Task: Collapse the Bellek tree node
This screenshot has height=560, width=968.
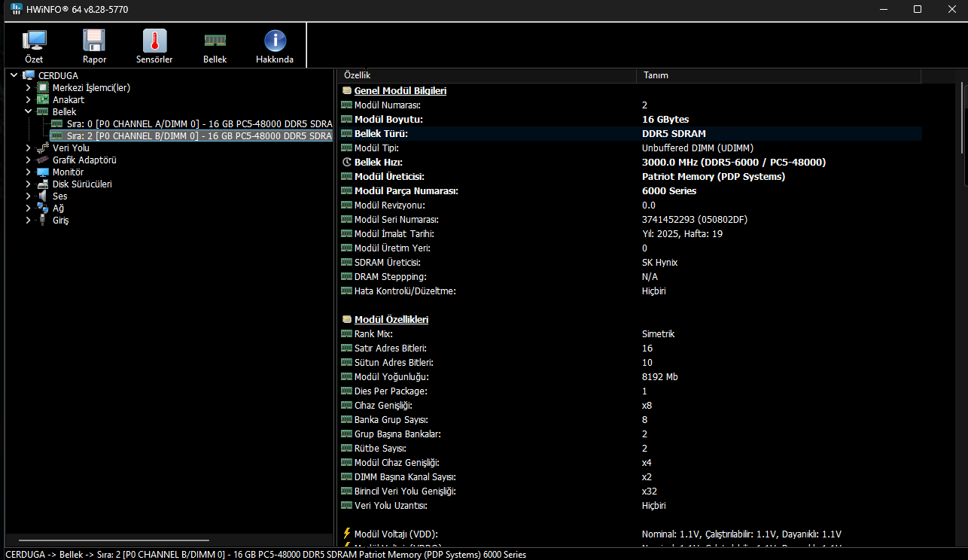Action: click(x=28, y=111)
